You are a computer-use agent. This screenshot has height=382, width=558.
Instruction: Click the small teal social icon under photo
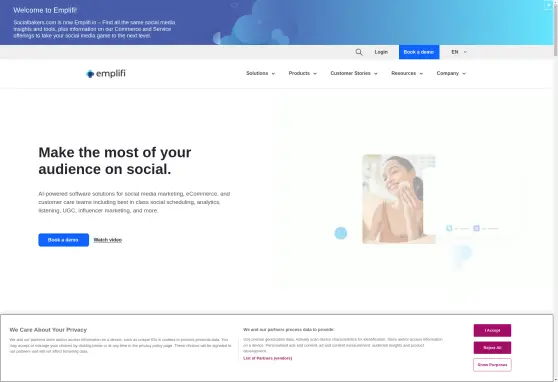click(x=449, y=228)
